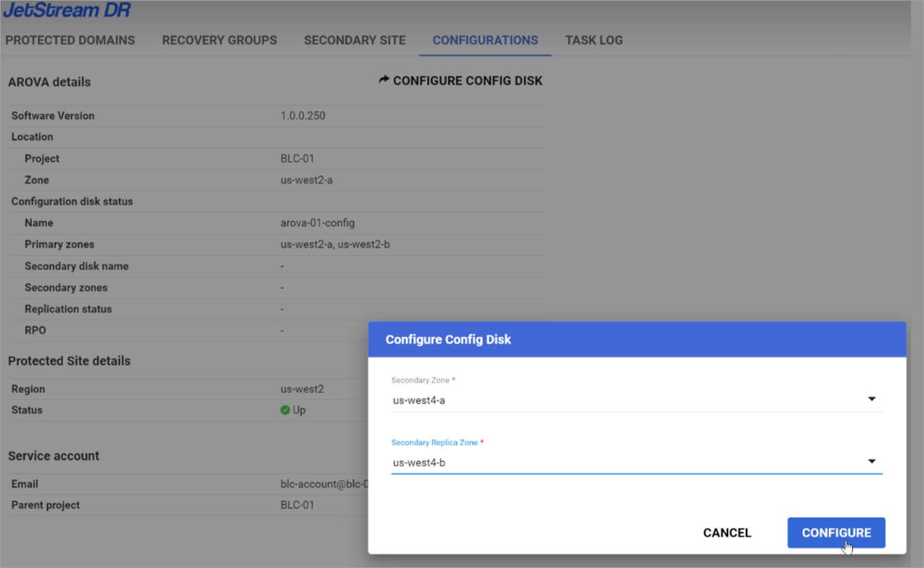Click the Email label
Screen dimensions: 924x568
(25, 484)
